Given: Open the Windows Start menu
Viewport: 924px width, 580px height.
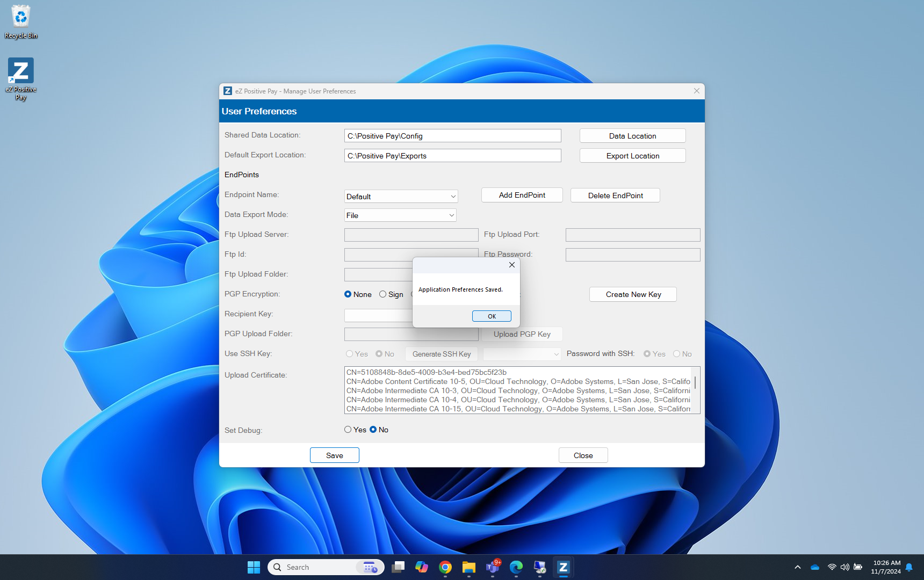Looking at the screenshot, I should (x=254, y=567).
